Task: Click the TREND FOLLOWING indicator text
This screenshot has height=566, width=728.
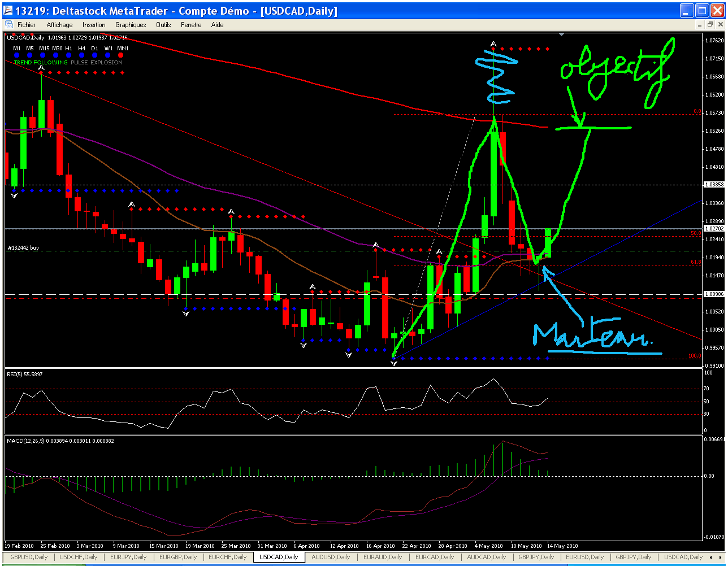Action: click(x=41, y=63)
